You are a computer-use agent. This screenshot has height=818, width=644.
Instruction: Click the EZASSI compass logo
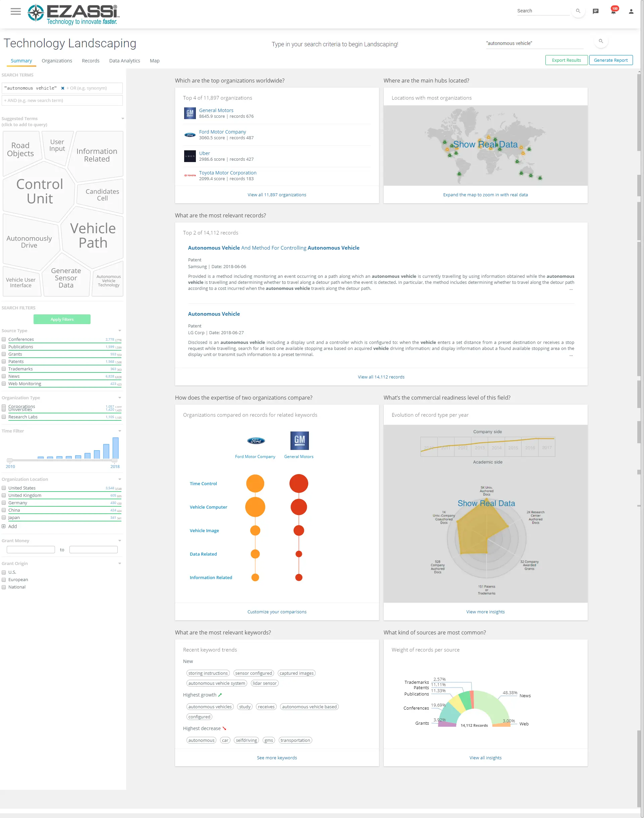coord(36,12)
